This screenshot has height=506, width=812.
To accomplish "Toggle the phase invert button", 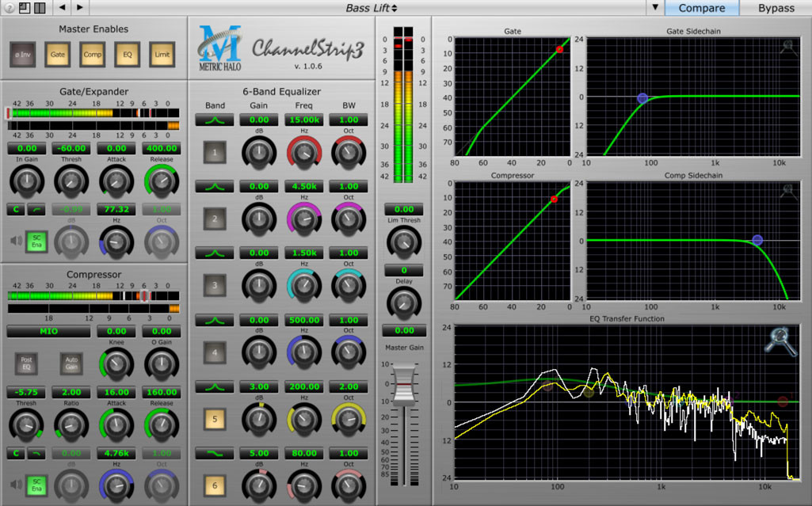I will 21,55.
